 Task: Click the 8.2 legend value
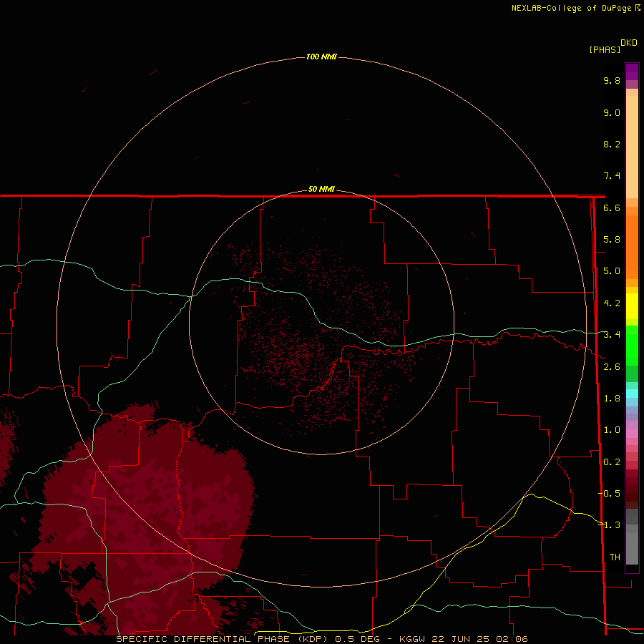[612, 144]
